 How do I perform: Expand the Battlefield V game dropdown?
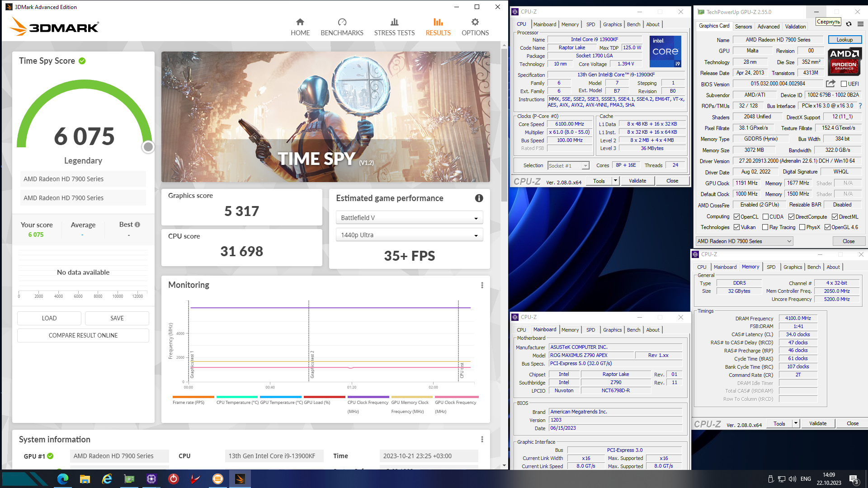[x=409, y=218]
